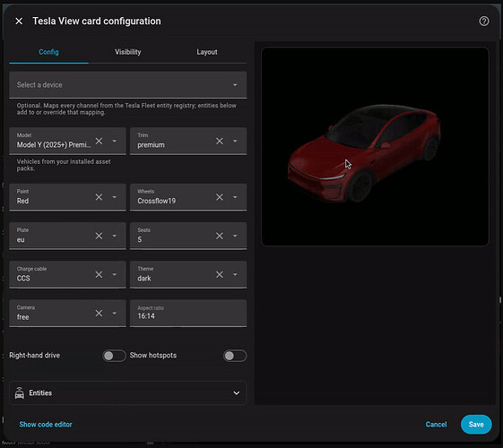
Task: Click the Camera value 'free'
Action: [x=22, y=317]
